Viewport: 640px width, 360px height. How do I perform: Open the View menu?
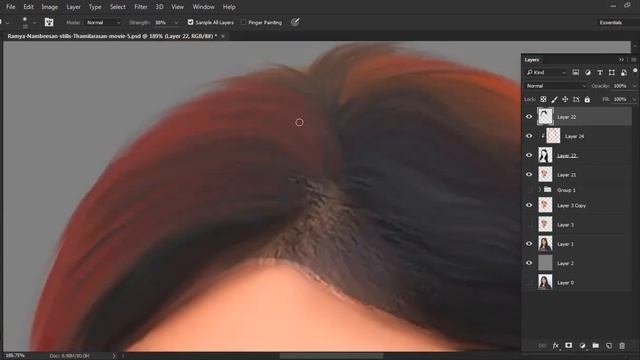point(177,7)
